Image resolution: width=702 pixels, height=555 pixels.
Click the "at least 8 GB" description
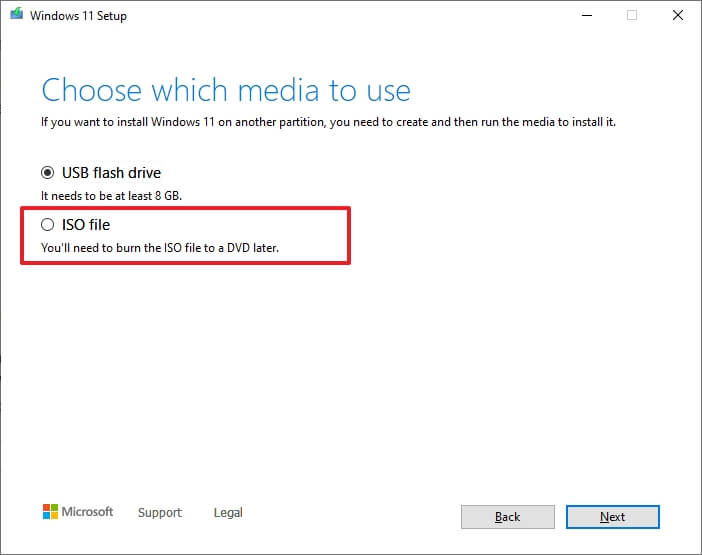[x=110, y=195]
